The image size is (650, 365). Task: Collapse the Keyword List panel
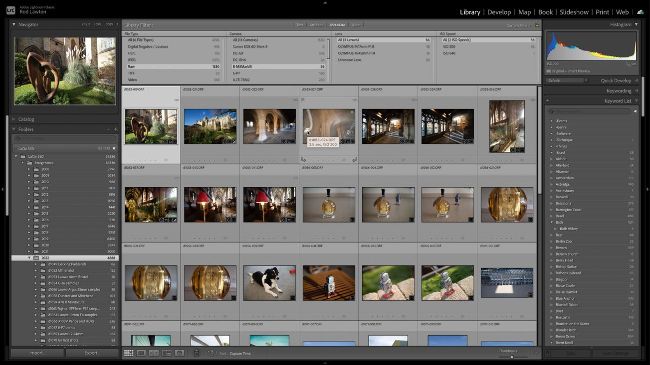637,101
